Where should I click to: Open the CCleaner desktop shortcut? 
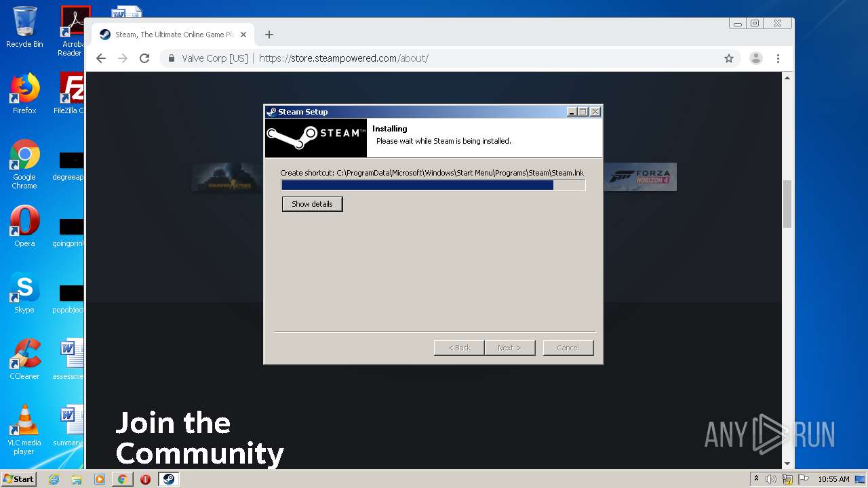click(24, 359)
